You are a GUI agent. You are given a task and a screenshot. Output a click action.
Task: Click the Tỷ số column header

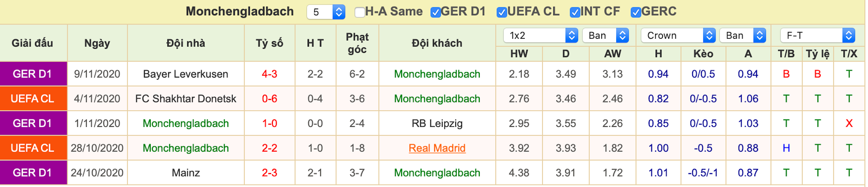[x=269, y=43]
